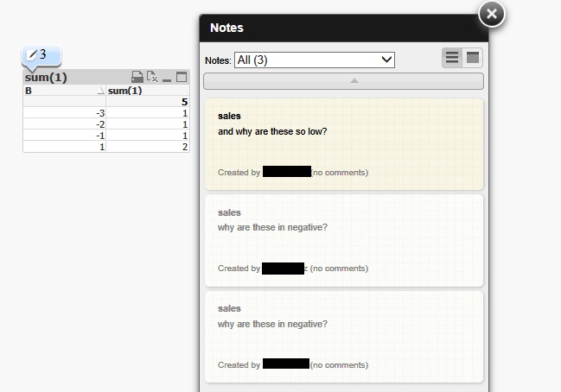This screenshot has width=561, height=392.
Task: Click the sum(1) table title caption
Action: (46, 77)
